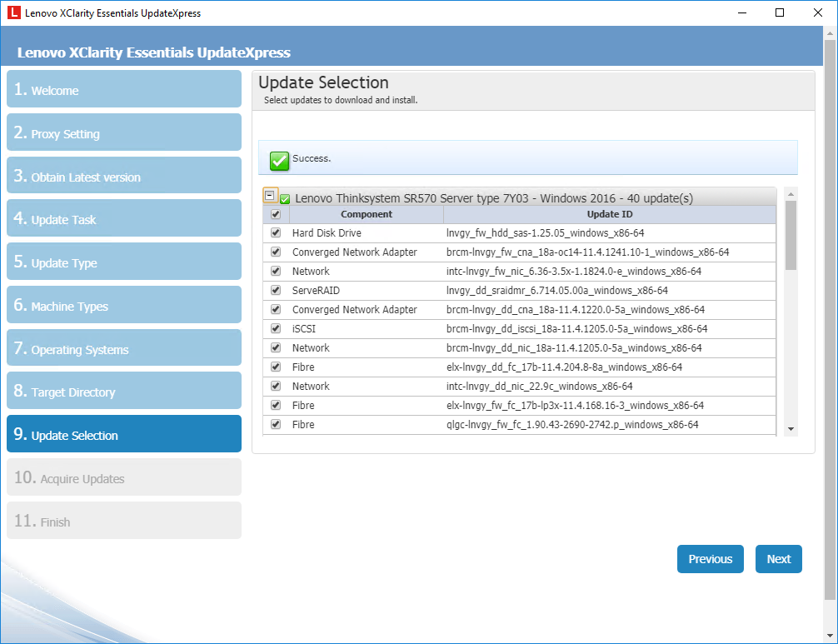Minimize the UpdateXpress window
838x644 pixels.
coord(742,12)
